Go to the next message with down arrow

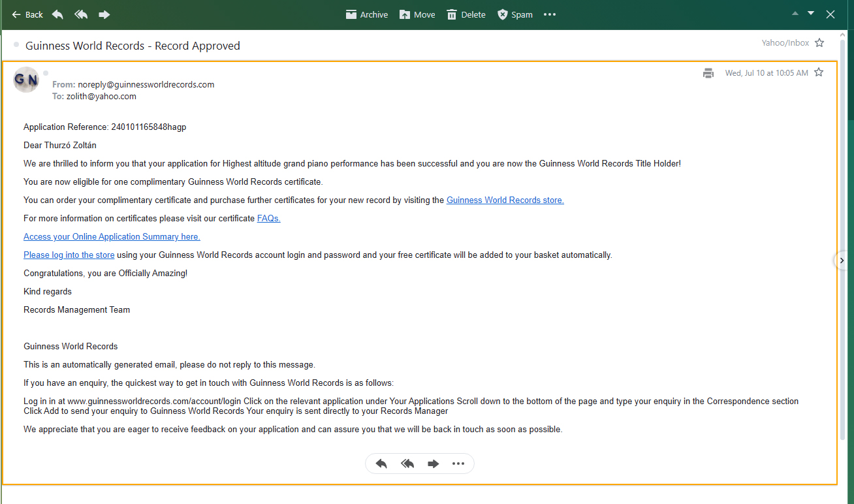[x=811, y=14]
